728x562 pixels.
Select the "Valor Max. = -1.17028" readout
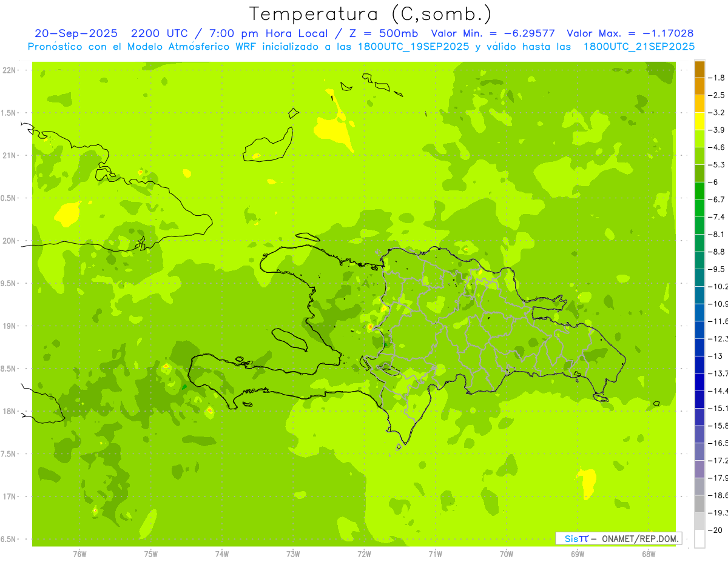click(x=630, y=33)
